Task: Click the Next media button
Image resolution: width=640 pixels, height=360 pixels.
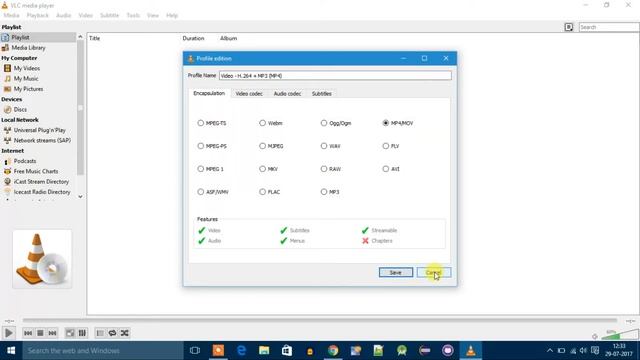Action: pos(52,333)
